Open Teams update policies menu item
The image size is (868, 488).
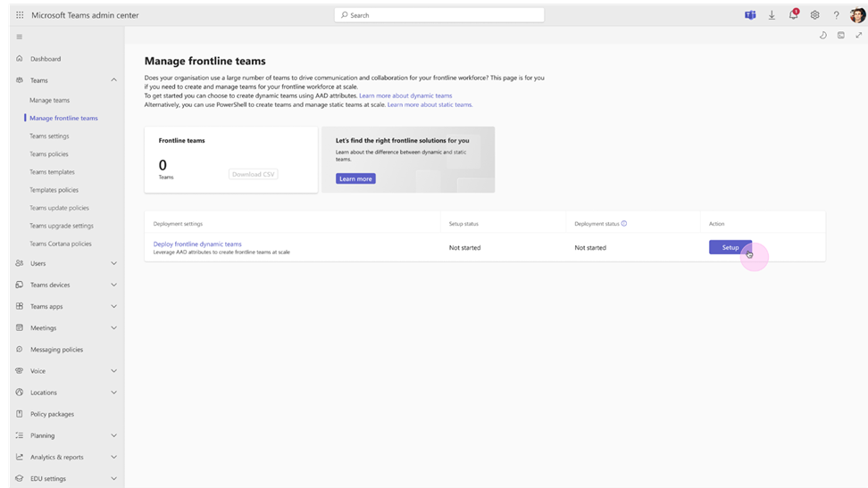(x=59, y=208)
